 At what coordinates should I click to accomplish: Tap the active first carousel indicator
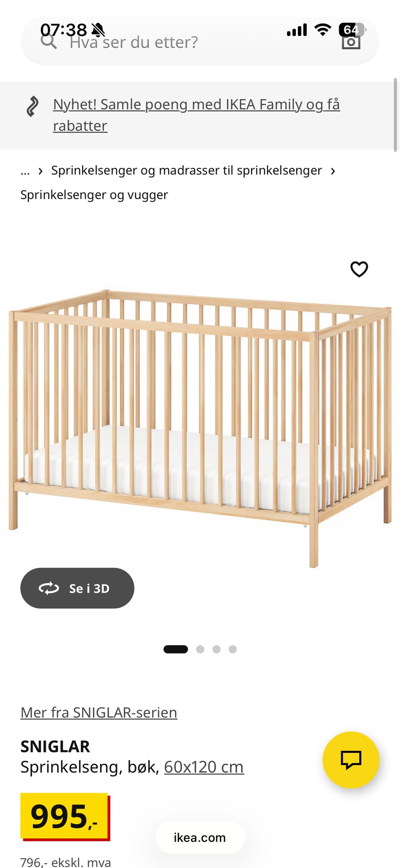(x=175, y=649)
